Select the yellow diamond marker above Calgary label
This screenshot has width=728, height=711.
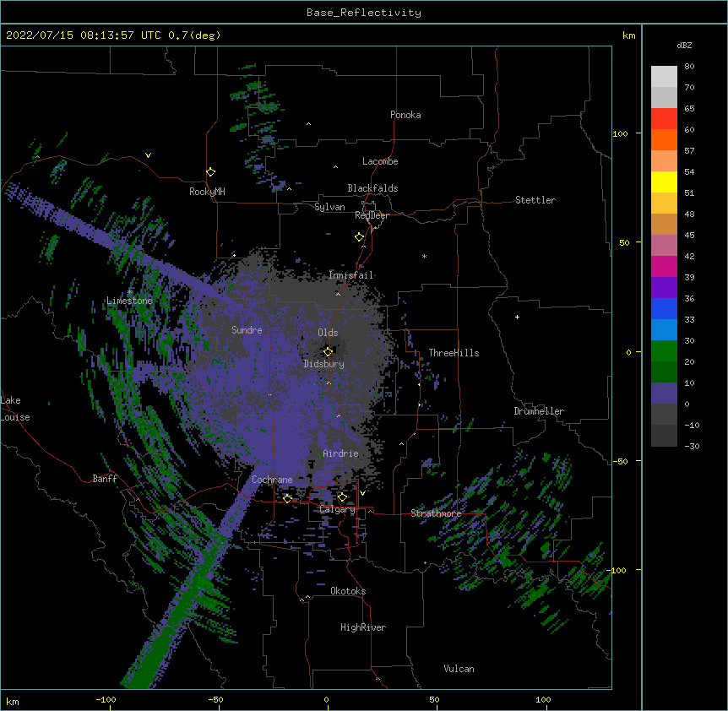(342, 497)
